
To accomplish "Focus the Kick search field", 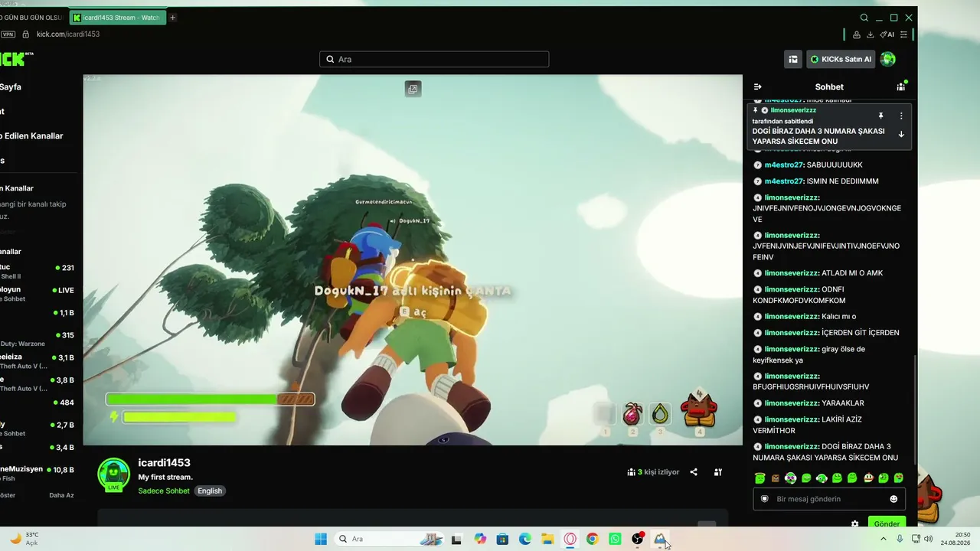I will [434, 59].
